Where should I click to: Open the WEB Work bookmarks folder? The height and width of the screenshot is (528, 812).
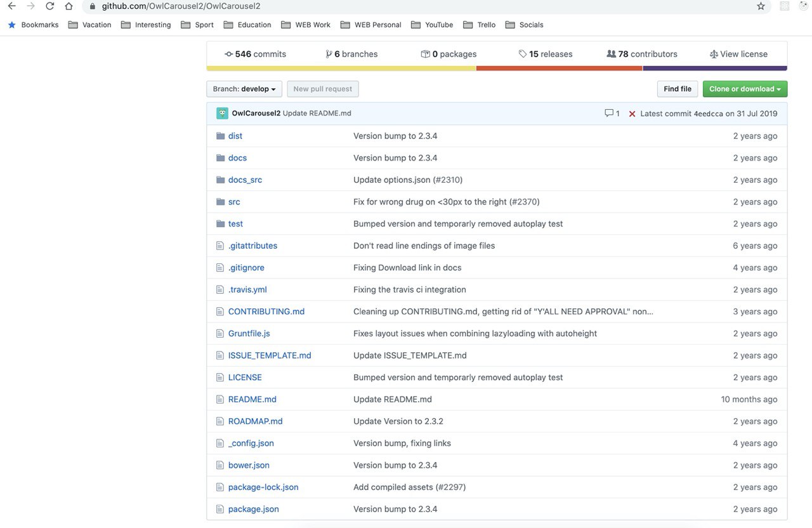[306, 25]
